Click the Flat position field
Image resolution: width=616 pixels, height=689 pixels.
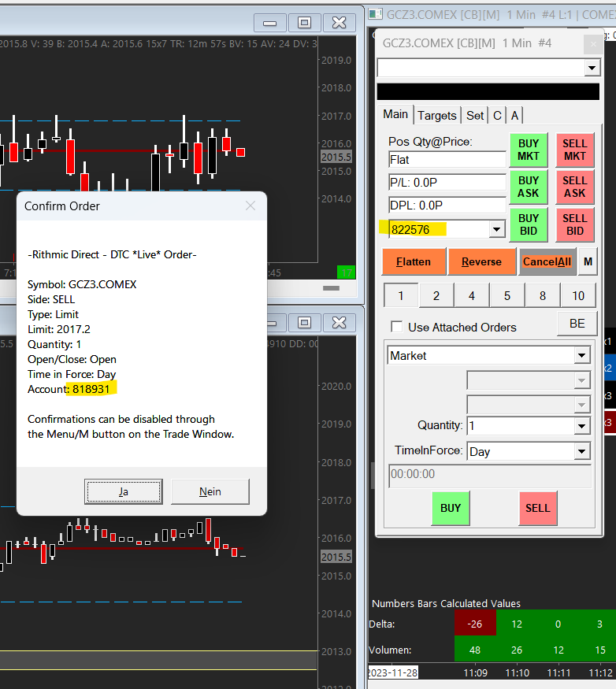[x=447, y=160]
